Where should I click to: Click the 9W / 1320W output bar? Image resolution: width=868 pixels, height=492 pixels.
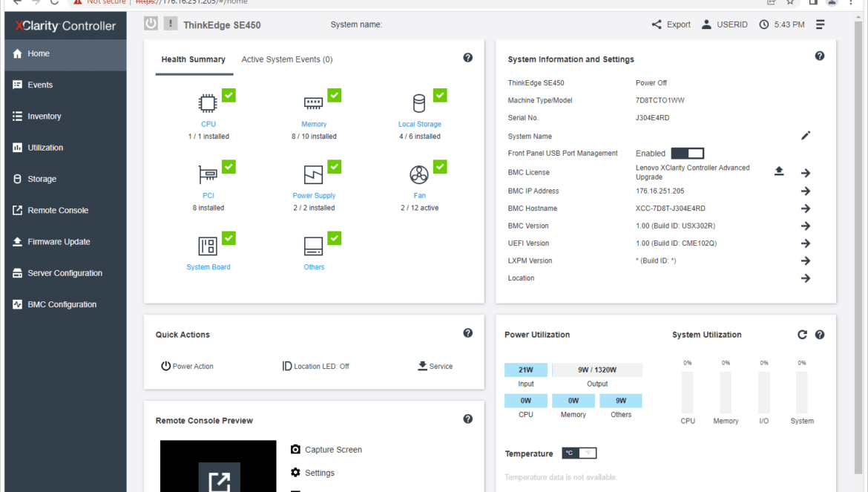coord(597,370)
